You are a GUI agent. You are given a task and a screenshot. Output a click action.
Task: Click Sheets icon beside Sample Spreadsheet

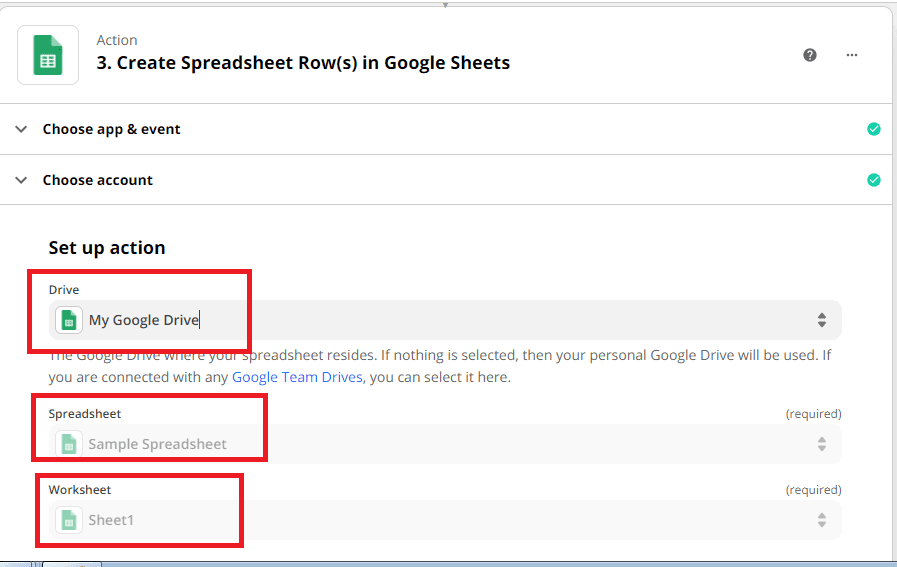69,444
